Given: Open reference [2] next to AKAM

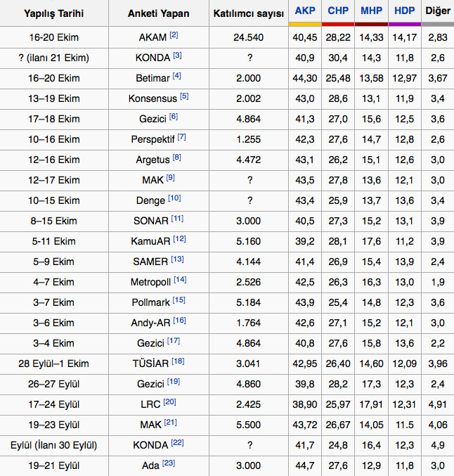Looking at the screenshot, I should coord(174,35).
